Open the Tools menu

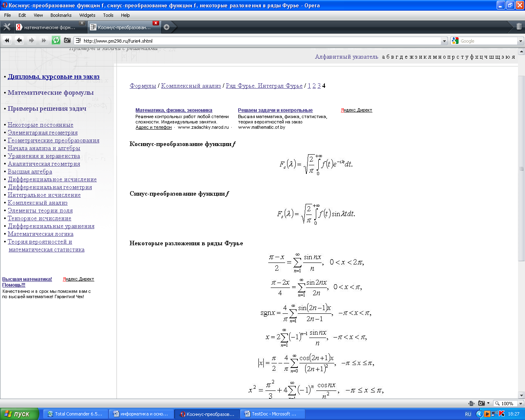pyautogui.click(x=108, y=15)
